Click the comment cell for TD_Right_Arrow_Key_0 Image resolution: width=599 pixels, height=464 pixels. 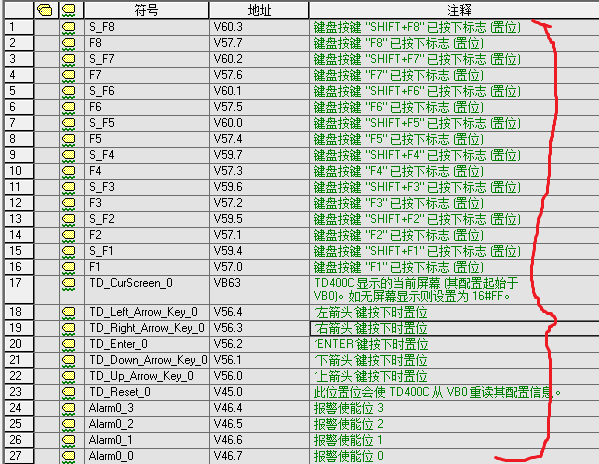tap(454, 328)
